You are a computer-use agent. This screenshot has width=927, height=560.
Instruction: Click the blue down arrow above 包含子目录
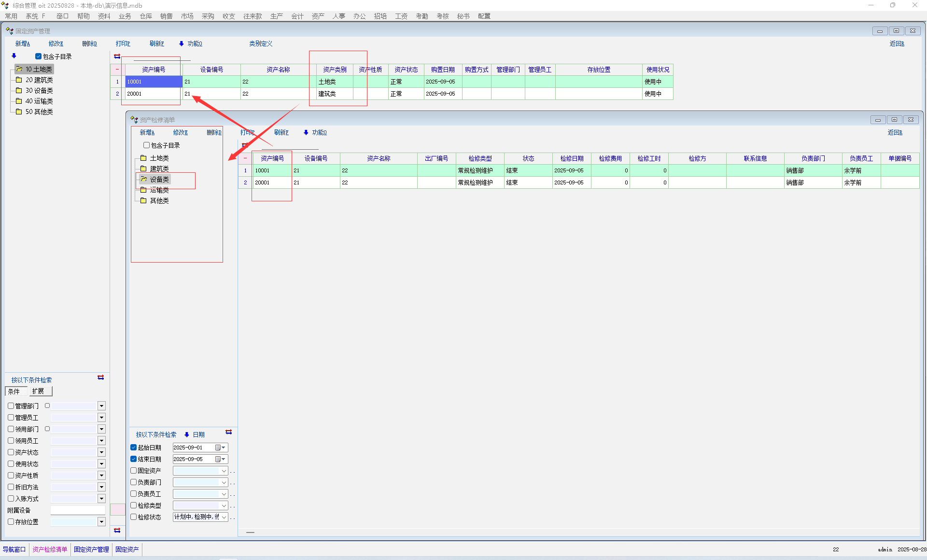tap(14, 56)
